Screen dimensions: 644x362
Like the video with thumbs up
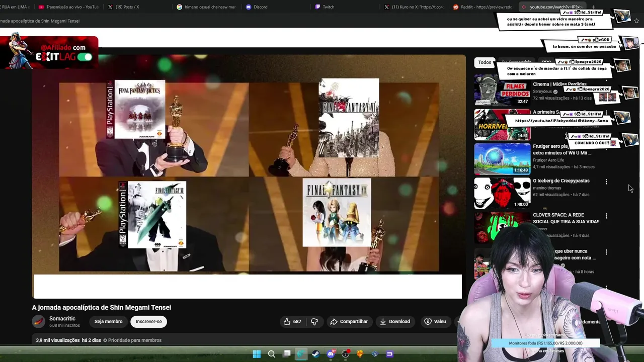point(292,322)
